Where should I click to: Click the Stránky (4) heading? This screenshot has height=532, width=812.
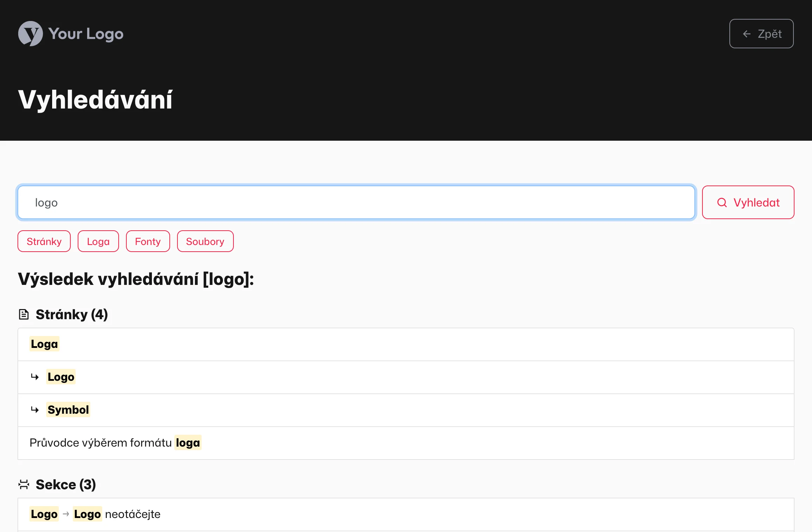point(72,314)
